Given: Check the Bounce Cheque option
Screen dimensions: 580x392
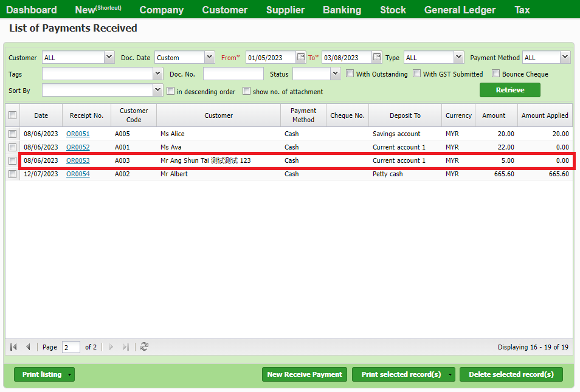Looking at the screenshot, I should pyautogui.click(x=495, y=74).
